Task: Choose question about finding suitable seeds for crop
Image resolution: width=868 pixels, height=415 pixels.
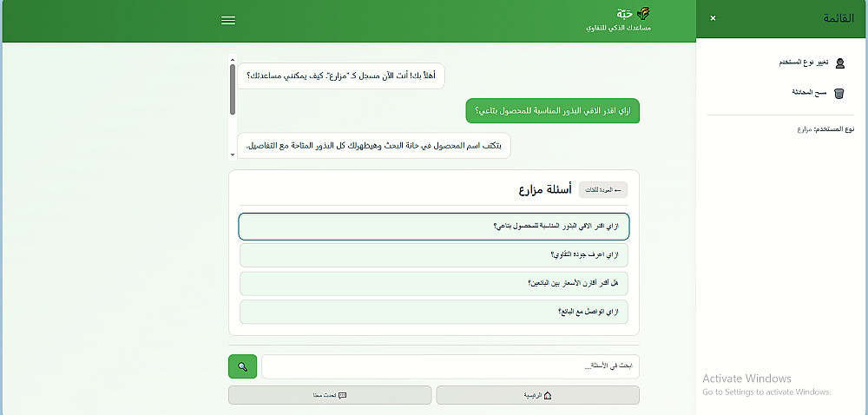Action: click(x=434, y=226)
